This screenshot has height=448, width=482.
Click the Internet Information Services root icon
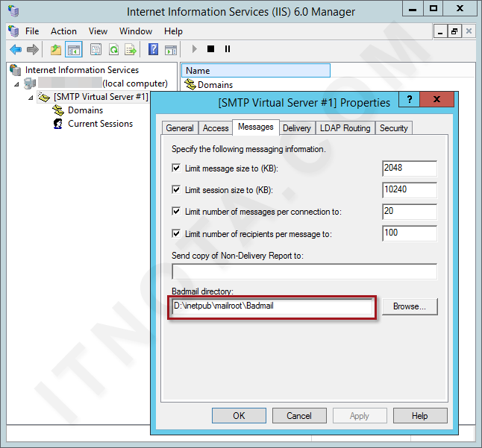pos(16,70)
